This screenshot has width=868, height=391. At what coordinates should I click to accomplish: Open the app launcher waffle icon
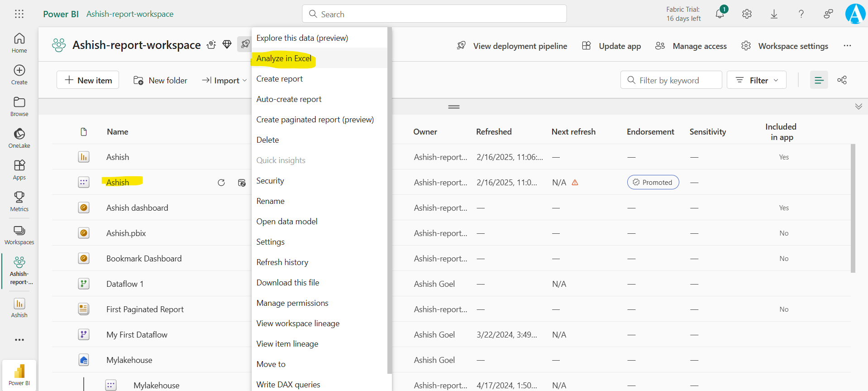(x=19, y=14)
